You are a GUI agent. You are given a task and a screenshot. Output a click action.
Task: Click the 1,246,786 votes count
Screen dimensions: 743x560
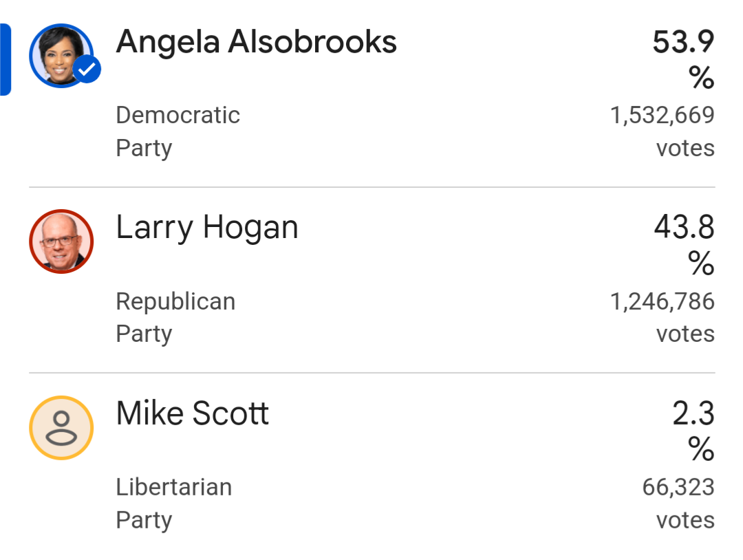pos(663,317)
